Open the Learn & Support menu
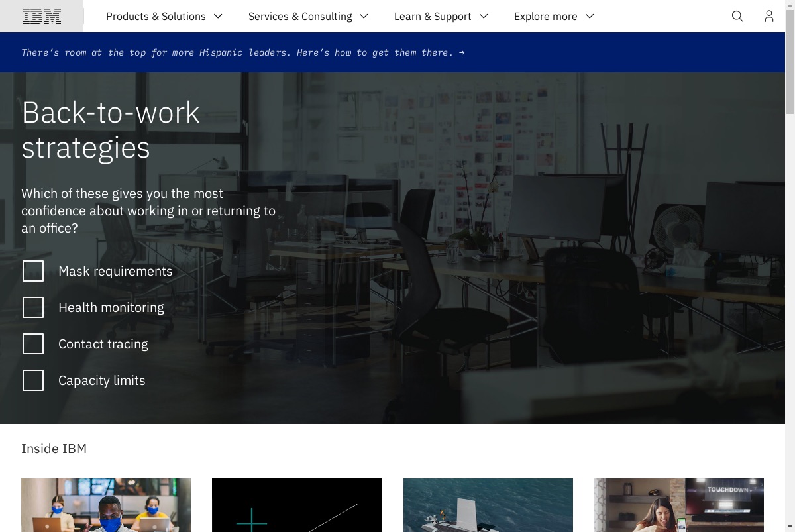This screenshot has height=532, width=795. click(441, 16)
